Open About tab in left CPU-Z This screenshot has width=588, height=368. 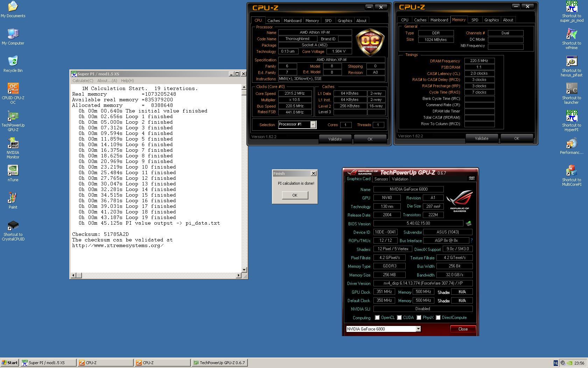point(361,21)
